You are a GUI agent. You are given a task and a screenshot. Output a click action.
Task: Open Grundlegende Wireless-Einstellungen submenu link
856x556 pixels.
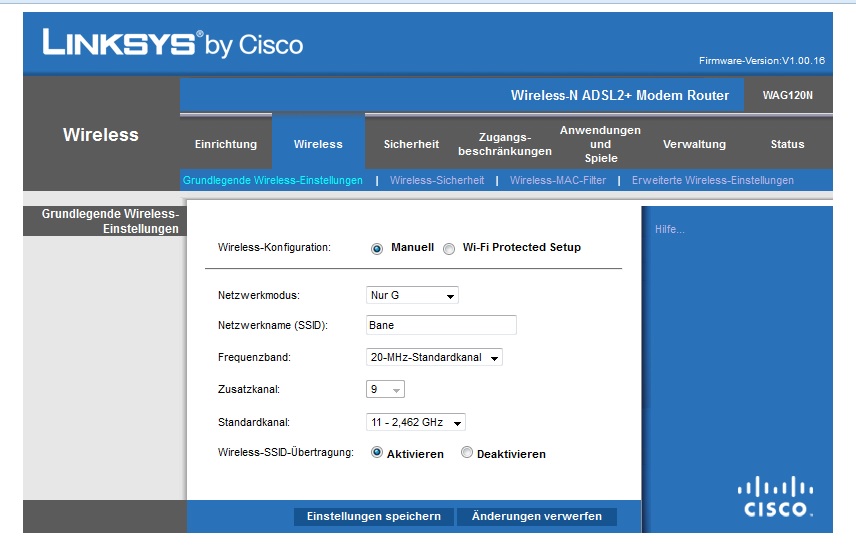click(272, 180)
